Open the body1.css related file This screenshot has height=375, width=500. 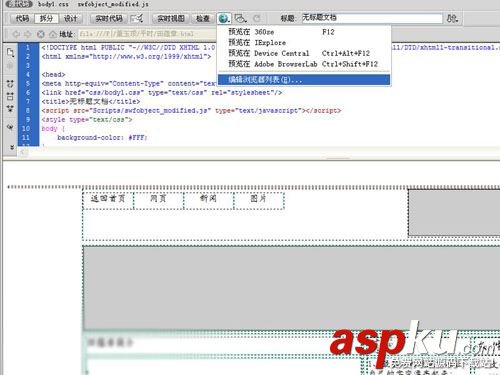pyautogui.click(x=53, y=4)
